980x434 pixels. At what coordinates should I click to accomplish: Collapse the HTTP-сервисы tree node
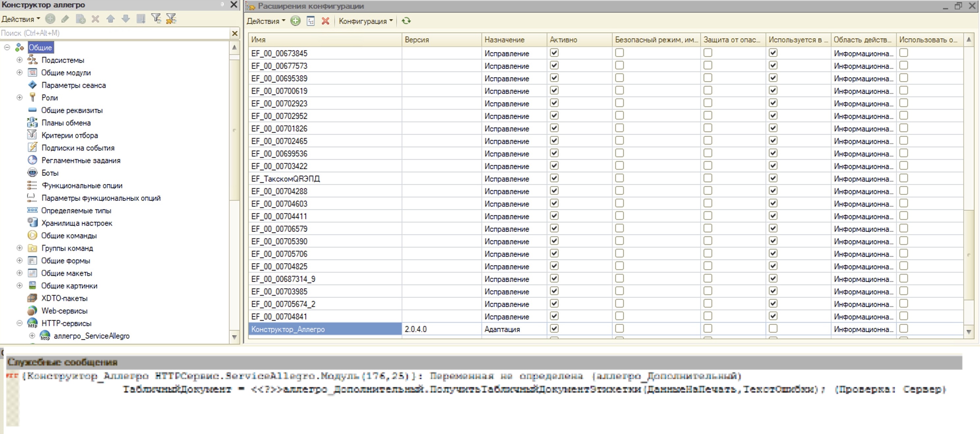tap(19, 323)
